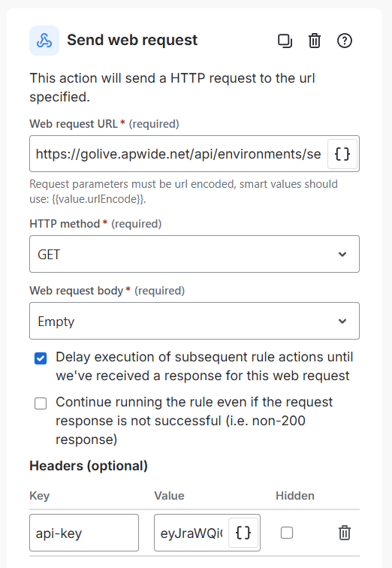Tick the Hidden checkbox for api-key
This screenshot has width=392, height=568.
pos(287,533)
